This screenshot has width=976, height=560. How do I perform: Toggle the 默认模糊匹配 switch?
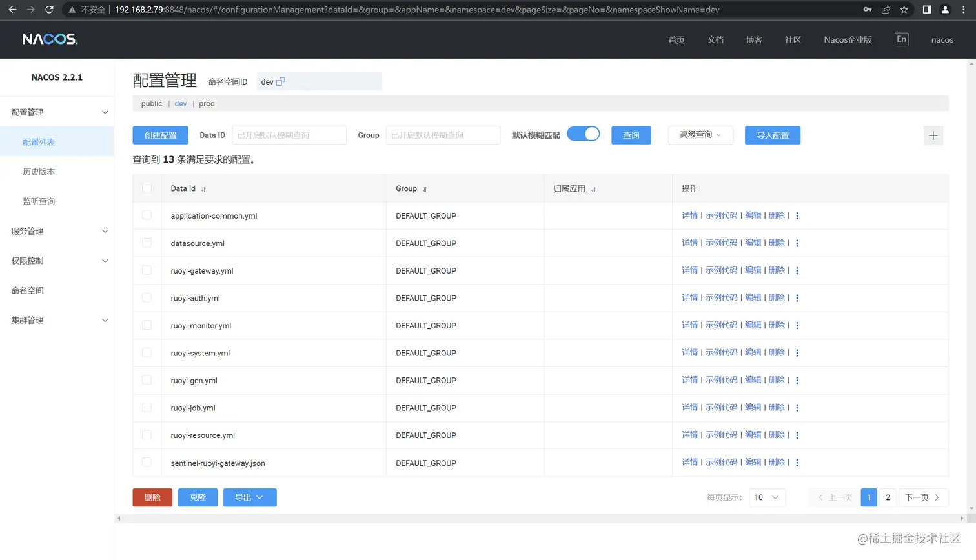(x=584, y=134)
